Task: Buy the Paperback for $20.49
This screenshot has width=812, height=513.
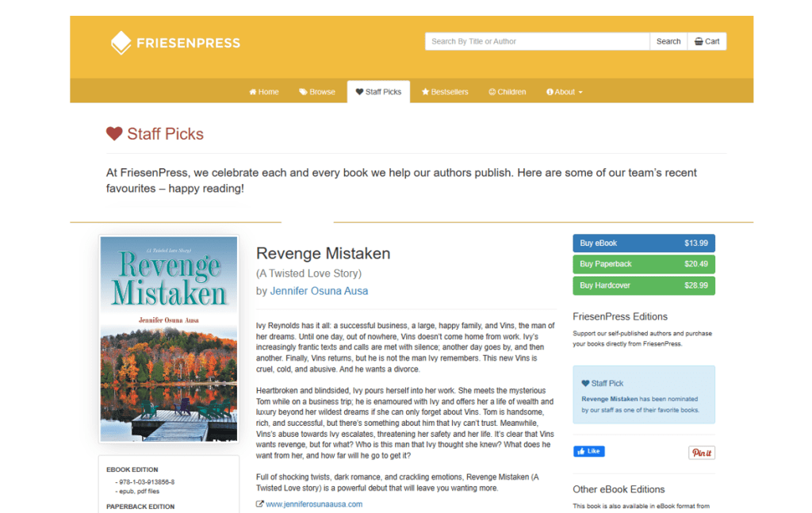Action: click(643, 264)
